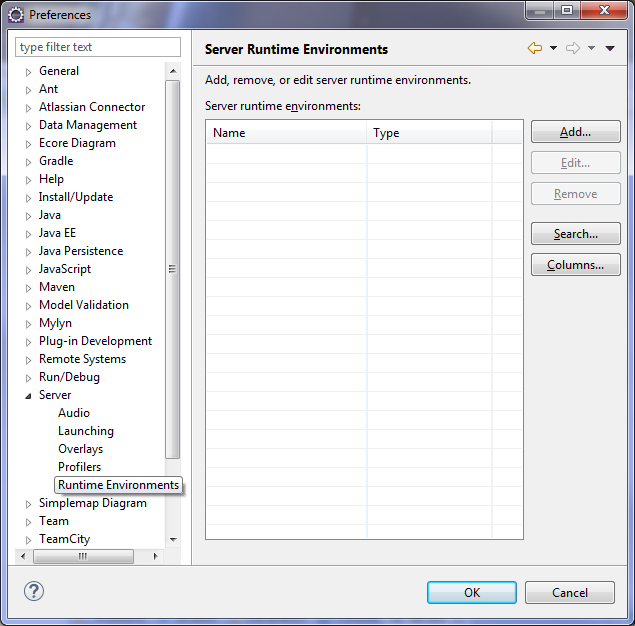Click the Type column header
Viewport: 635px width, 626px height.
tap(430, 133)
